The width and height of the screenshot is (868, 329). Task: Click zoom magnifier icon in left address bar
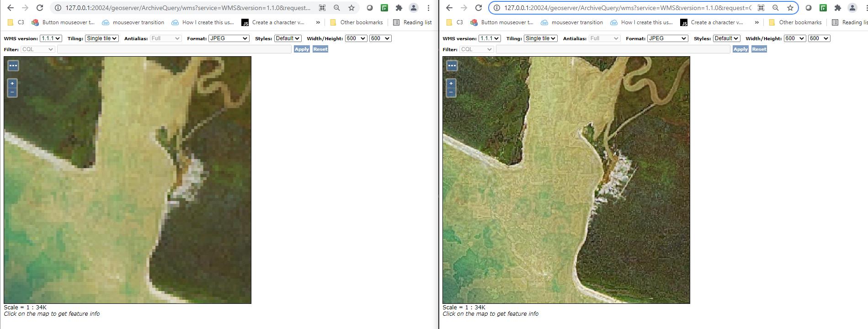[337, 8]
